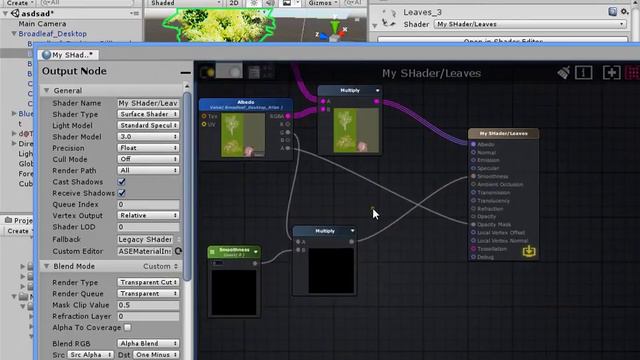
Task: Open the Src Alpha source dropdown
Action: (90, 355)
